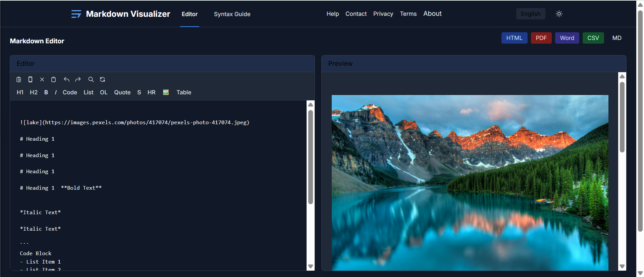
Task: Insert a Code block
Action: click(x=70, y=92)
